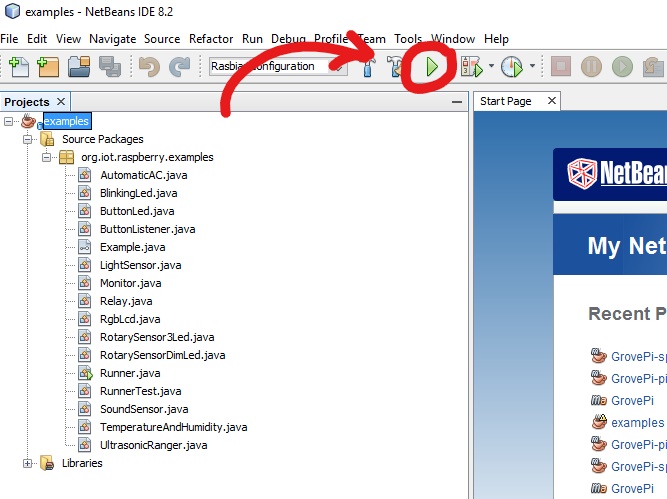The height and width of the screenshot is (499, 667).
Task: Open the File menu
Action: pos(9,39)
